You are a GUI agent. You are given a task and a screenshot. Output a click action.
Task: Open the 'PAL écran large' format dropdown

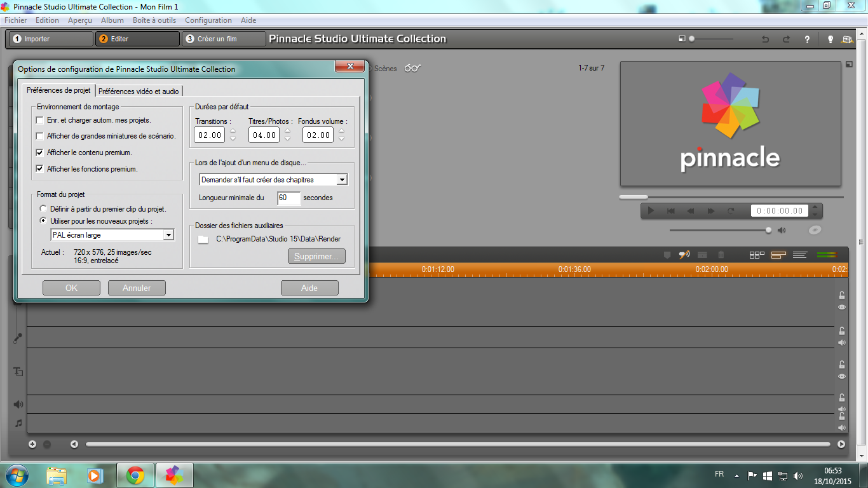pyautogui.click(x=168, y=235)
